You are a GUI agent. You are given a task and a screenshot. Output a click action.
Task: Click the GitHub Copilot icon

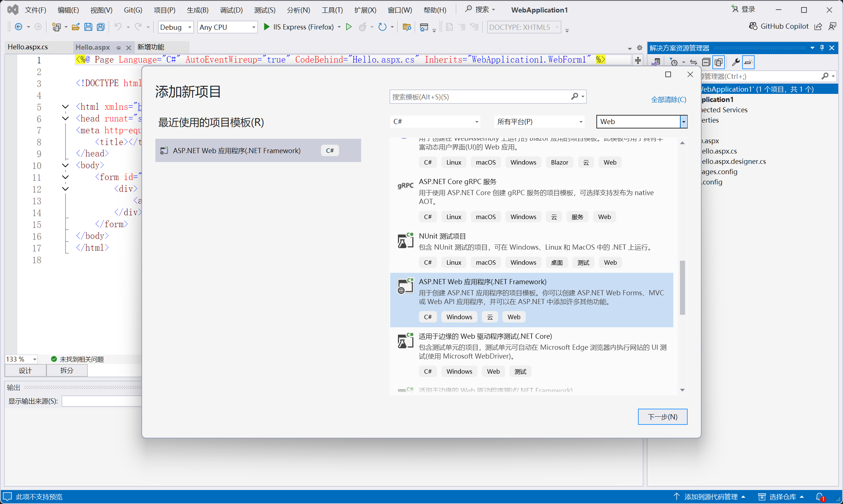(x=753, y=27)
